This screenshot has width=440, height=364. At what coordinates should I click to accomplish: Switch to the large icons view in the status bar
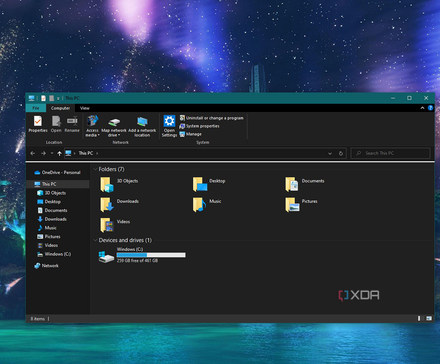[429, 319]
